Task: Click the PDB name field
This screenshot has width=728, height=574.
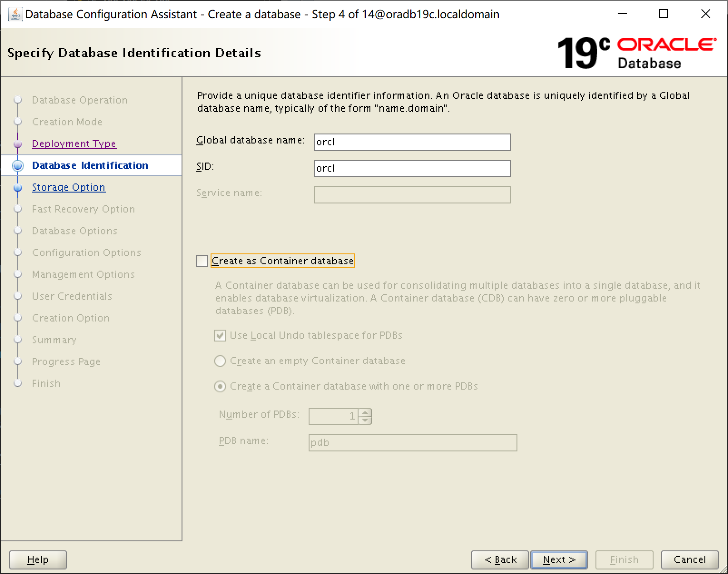Action: tap(413, 443)
